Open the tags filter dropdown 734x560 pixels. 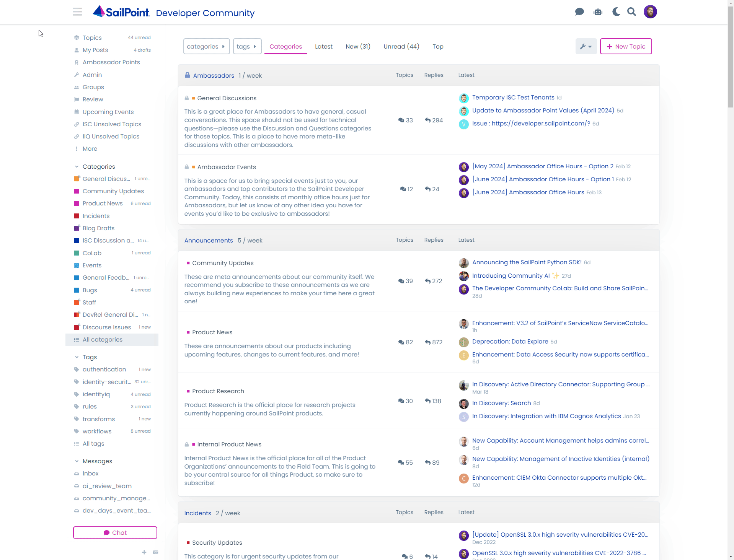click(x=247, y=46)
